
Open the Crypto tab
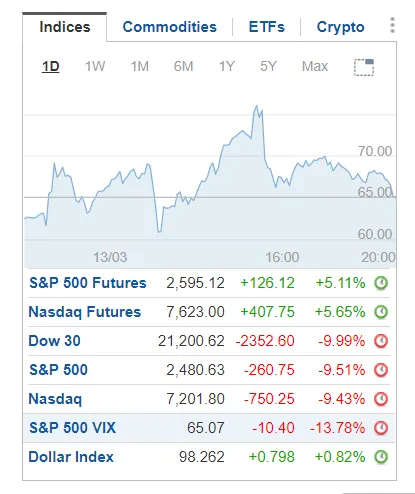pos(340,27)
